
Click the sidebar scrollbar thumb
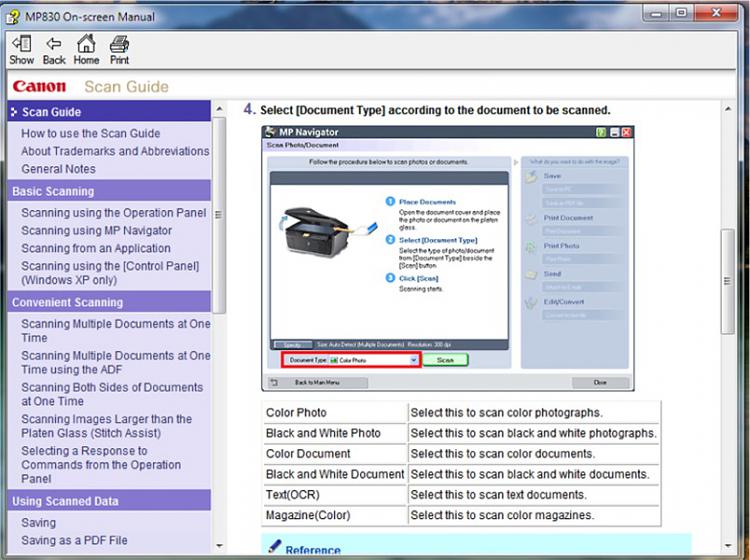[219, 215]
